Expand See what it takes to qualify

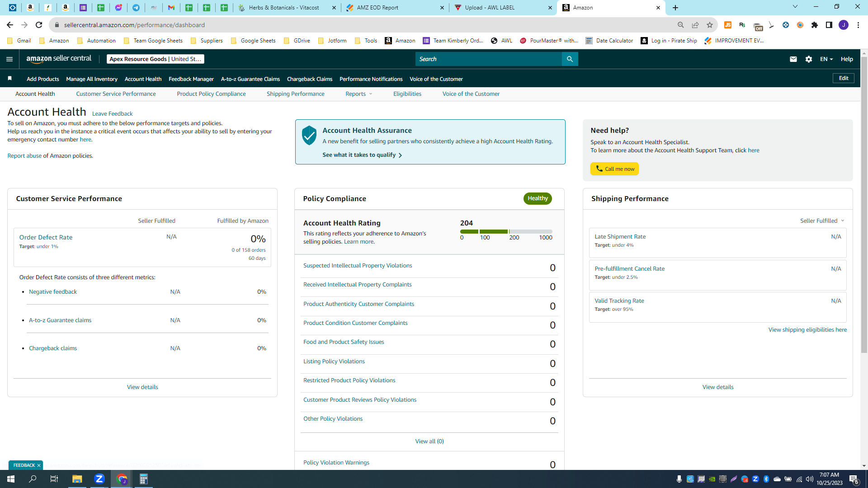362,155
